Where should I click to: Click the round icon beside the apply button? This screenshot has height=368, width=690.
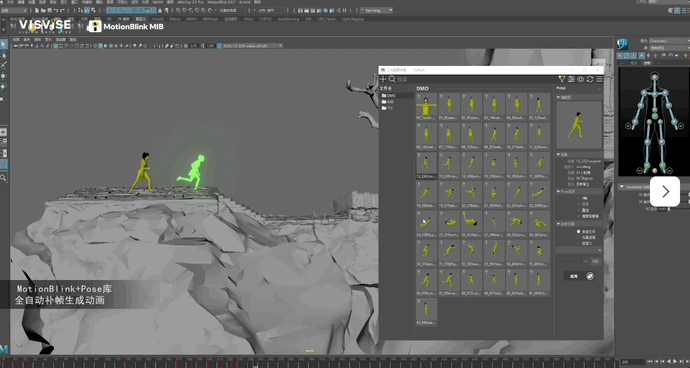click(590, 276)
